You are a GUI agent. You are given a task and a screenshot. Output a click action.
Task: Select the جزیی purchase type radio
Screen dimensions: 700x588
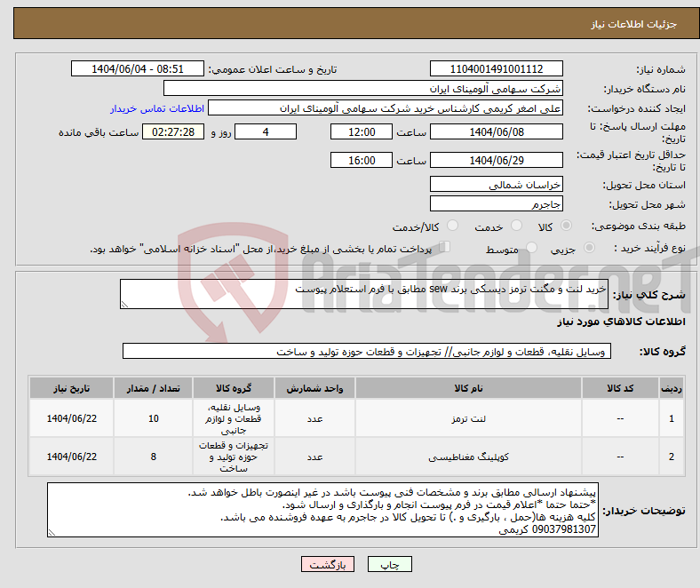[x=589, y=247]
